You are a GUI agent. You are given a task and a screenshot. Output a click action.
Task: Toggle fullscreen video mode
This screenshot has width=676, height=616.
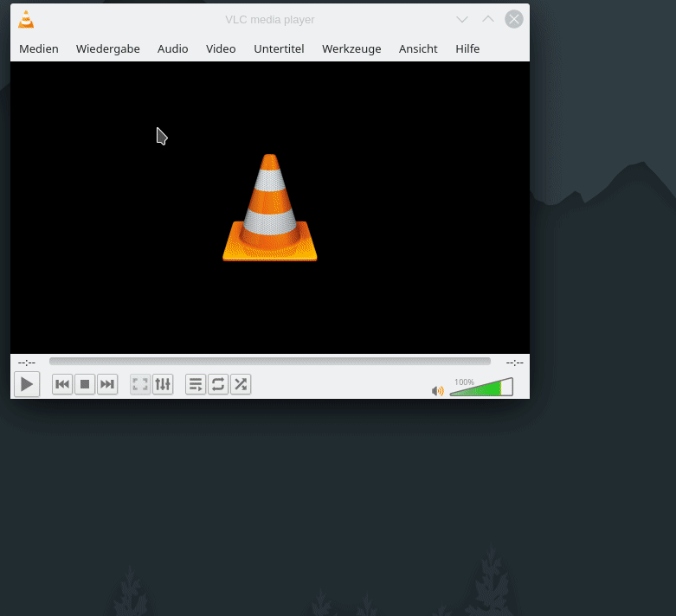coord(140,384)
